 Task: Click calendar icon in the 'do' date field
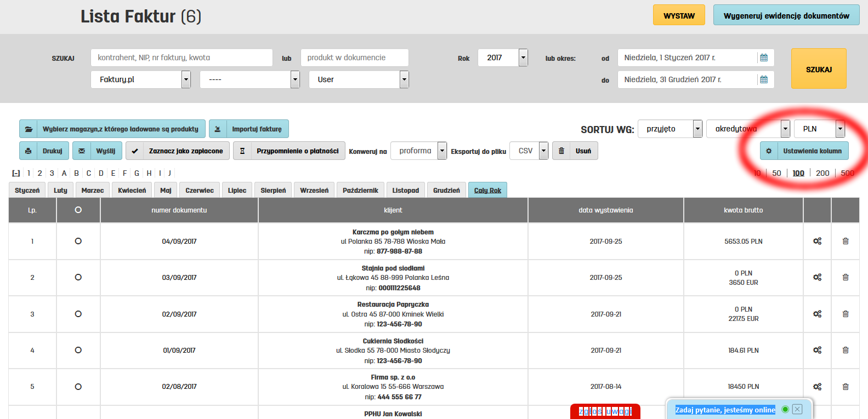point(763,79)
